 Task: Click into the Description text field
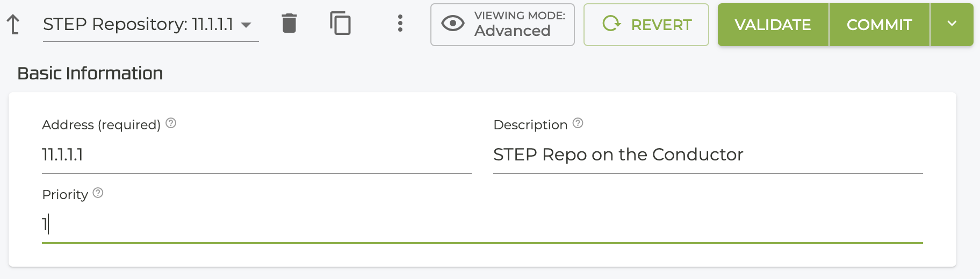coord(708,155)
